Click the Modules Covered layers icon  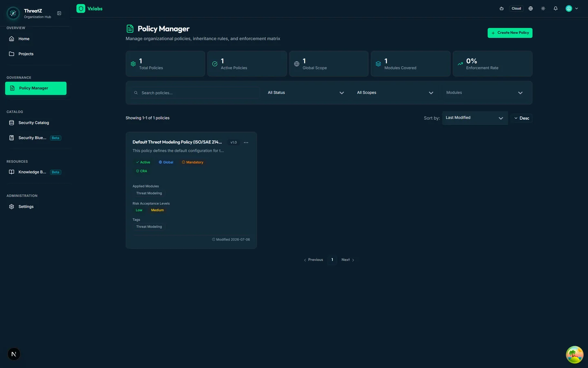pos(379,64)
